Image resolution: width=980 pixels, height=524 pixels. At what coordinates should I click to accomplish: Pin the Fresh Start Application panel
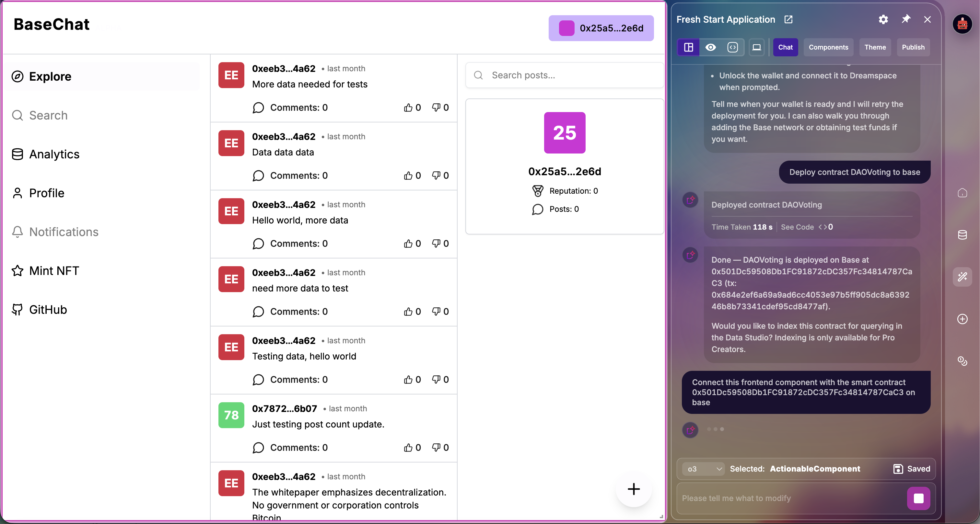pyautogui.click(x=906, y=19)
